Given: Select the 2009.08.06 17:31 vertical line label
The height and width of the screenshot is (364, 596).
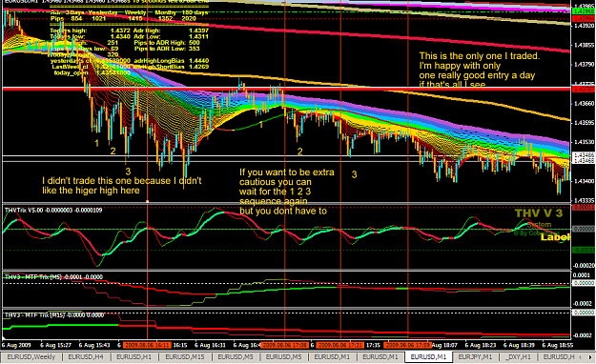Looking at the screenshot, I should tap(340, 345).
